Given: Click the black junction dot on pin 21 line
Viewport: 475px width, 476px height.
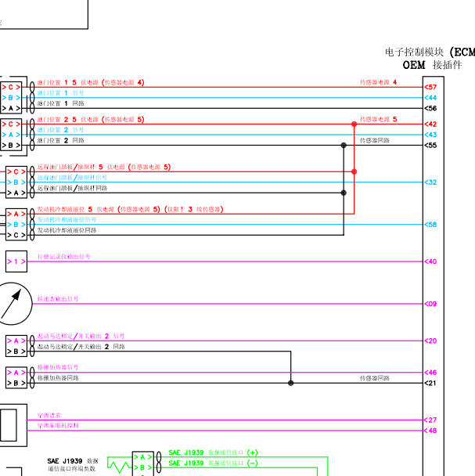Looking at the screenshot, I should click(291, 383).
